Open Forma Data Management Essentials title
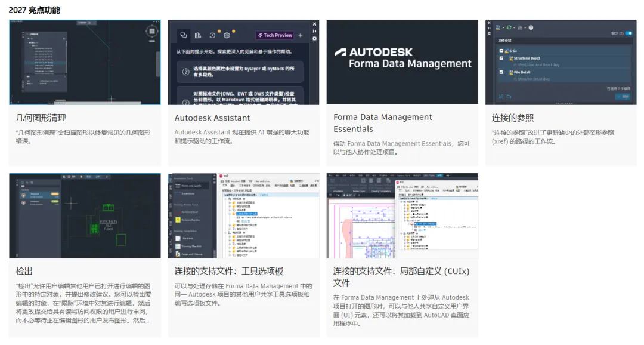 [x=382, y=123]
